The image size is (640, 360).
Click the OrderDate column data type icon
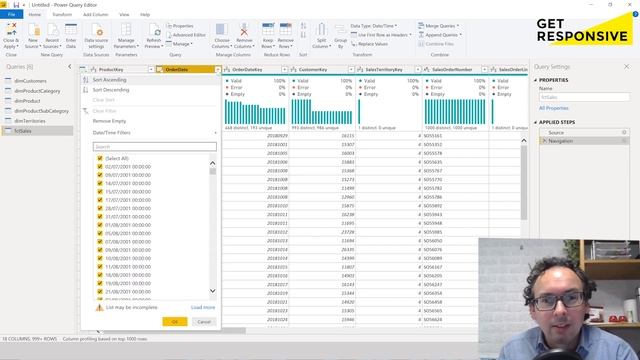[160, 70]
